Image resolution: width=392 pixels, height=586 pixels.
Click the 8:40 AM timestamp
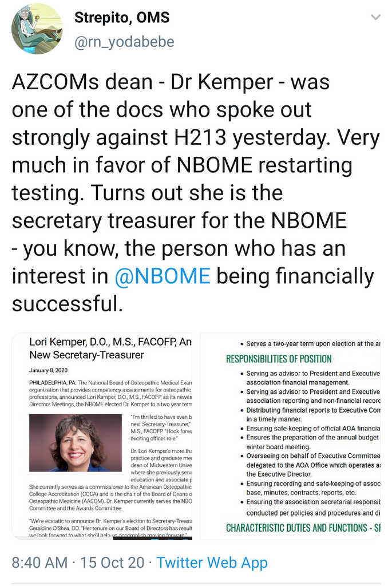pos(39,563)
